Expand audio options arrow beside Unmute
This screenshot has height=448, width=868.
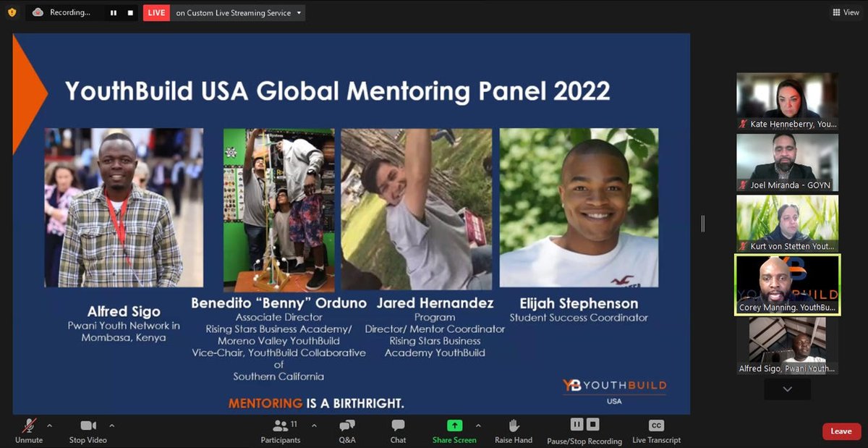pos(50,426)
